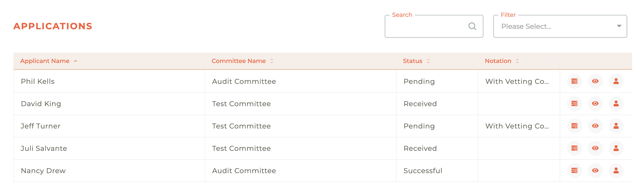Viewport: 644px width, 189px height.
Task: Select the list icon in Jeff Turner row
Action: tap(574, 126)
